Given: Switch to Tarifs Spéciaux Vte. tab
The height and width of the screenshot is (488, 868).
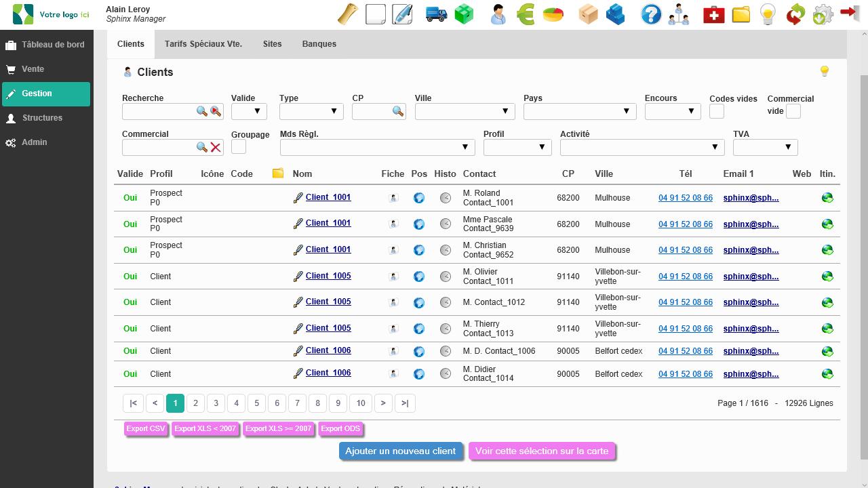Looking at the screenshot, I should [x=203, y=44].
